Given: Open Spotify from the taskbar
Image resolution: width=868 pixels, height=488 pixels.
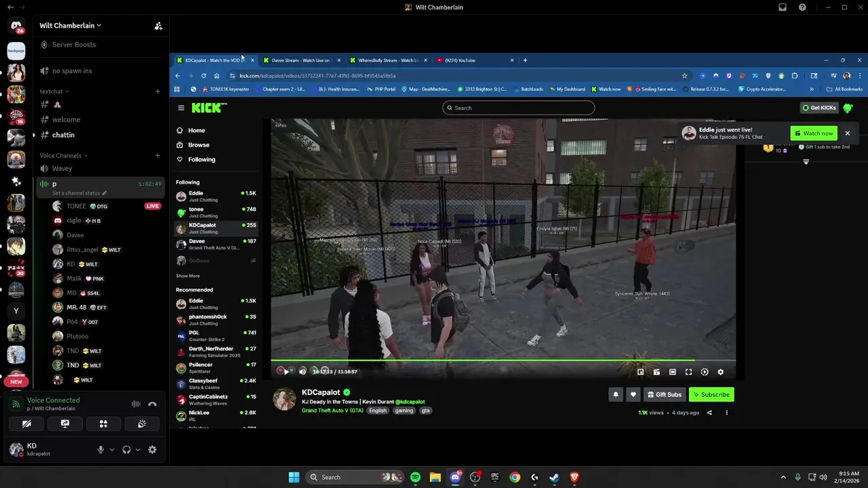Looking at the screenshot, I should [415, 477].
